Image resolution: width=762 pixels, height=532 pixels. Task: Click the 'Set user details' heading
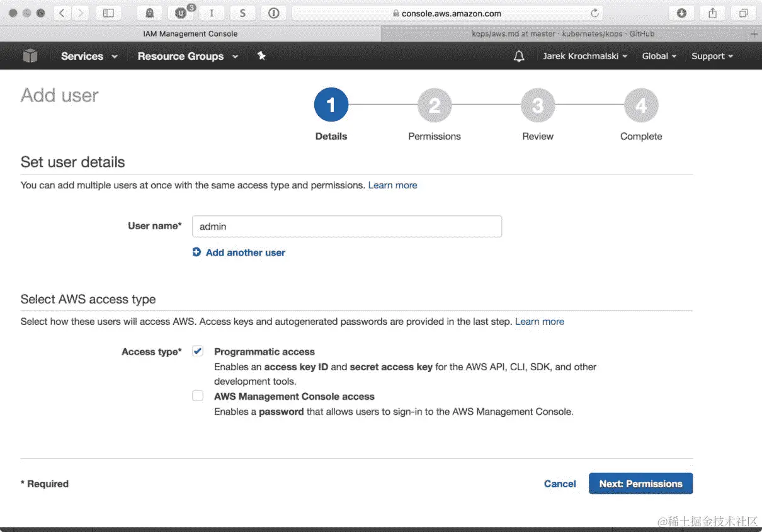click(x=73, y=162)
